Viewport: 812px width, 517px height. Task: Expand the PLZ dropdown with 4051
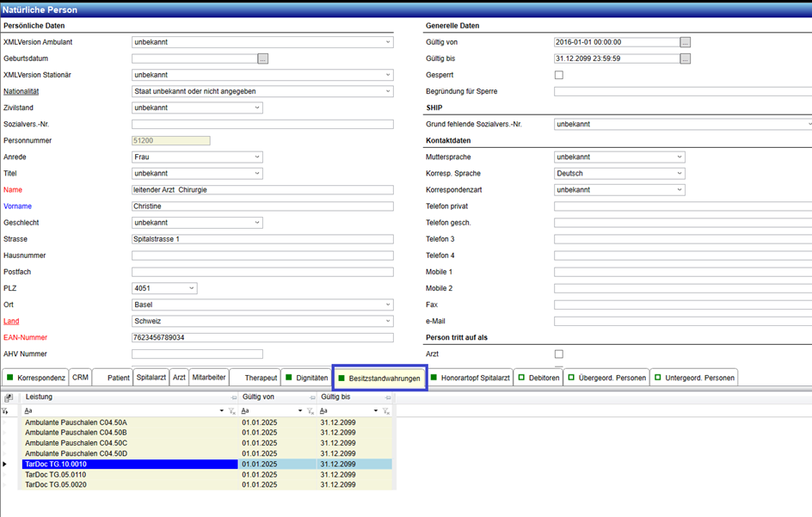point(192,288)
